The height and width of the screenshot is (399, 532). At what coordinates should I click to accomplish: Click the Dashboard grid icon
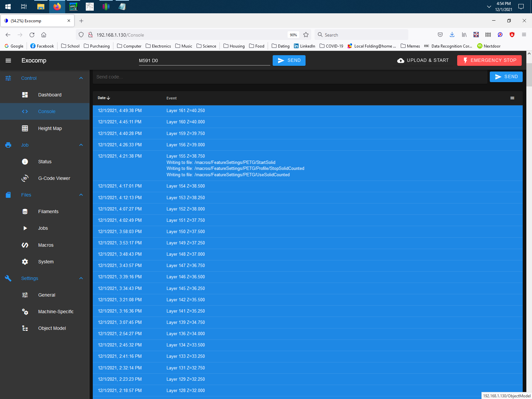[x=25, y=95]
